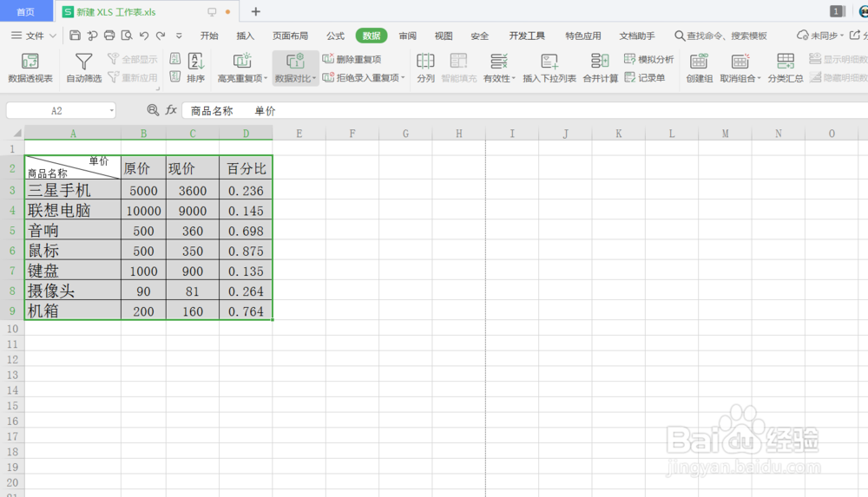Image resolution: width=868 pixels, height=497 pixels.
Task: Open Data Compare (数据对比) dropdown
Action: (295, 68)
